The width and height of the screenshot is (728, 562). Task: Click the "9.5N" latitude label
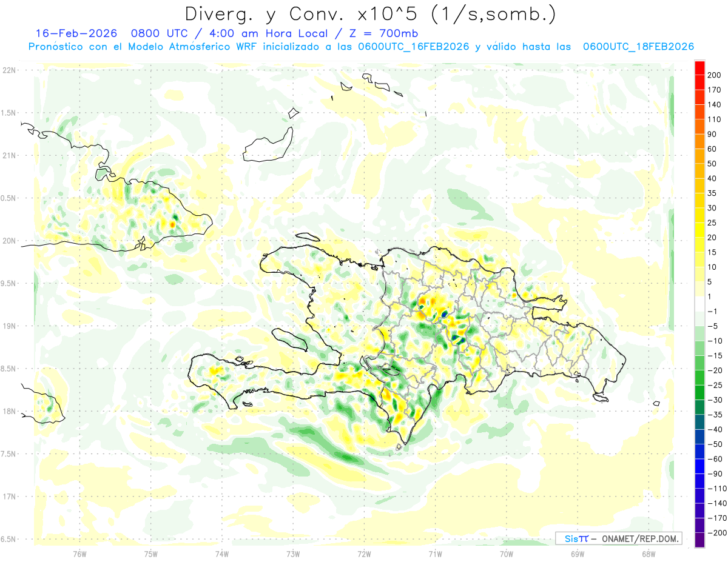9,284
